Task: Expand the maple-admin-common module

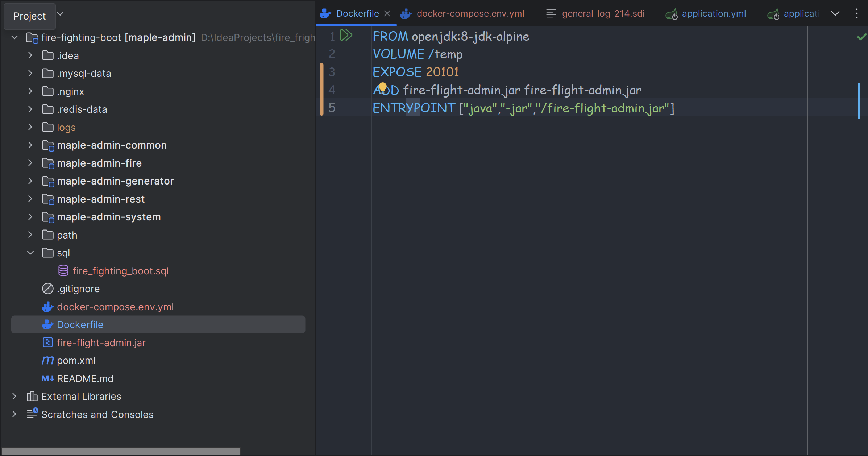Action: pyautogui.click(x=30, y=145)
